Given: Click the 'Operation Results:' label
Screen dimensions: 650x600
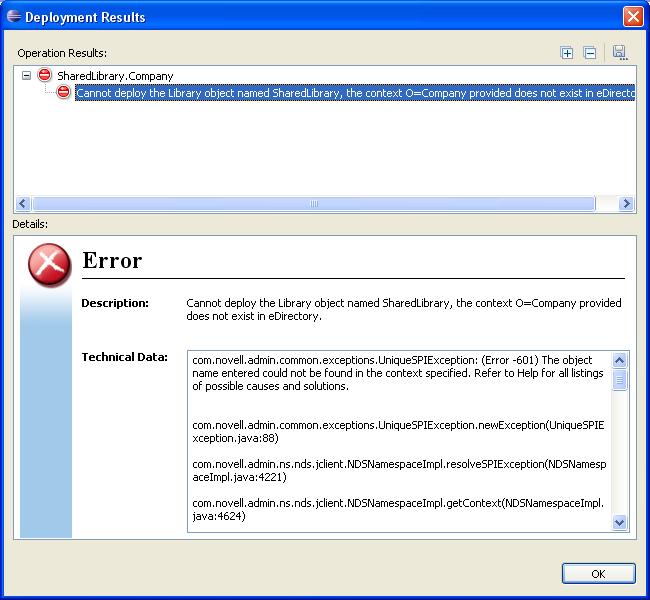Looking at the screenshot, I should [62, 53].
